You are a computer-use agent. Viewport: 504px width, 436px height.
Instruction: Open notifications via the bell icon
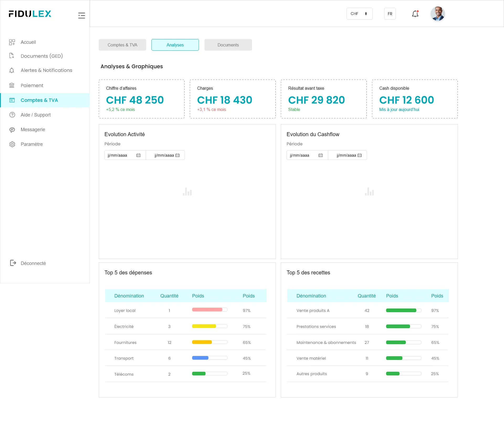pyautogui.click(x=415, y=14)
